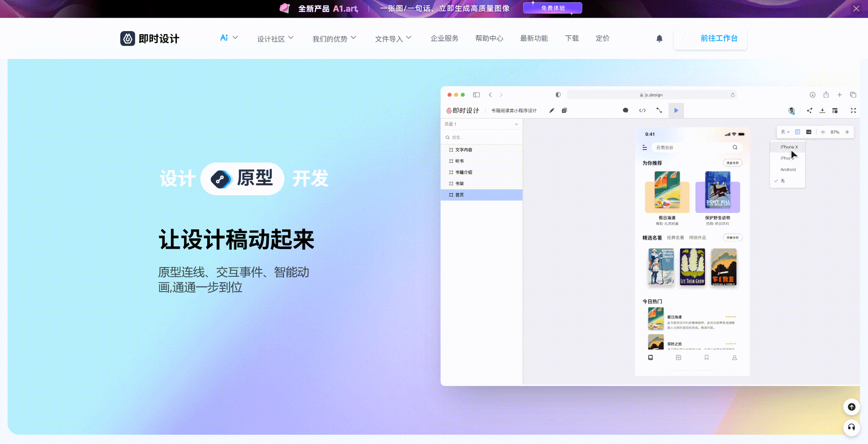Expand the 设计社区 dropdown menu
The width and height of the screenshot is (868, 444).
point(275,39)
